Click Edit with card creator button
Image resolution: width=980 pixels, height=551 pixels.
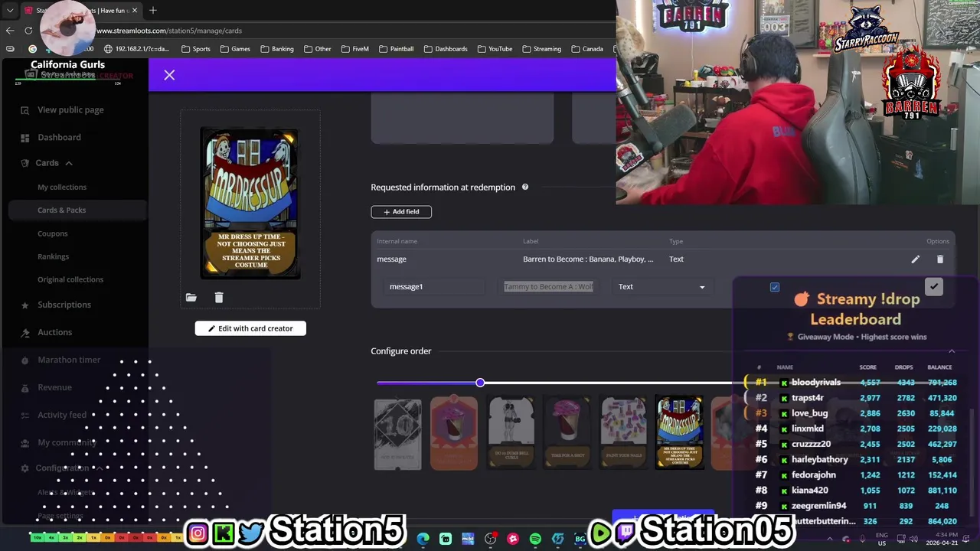[x=250, y=328]
